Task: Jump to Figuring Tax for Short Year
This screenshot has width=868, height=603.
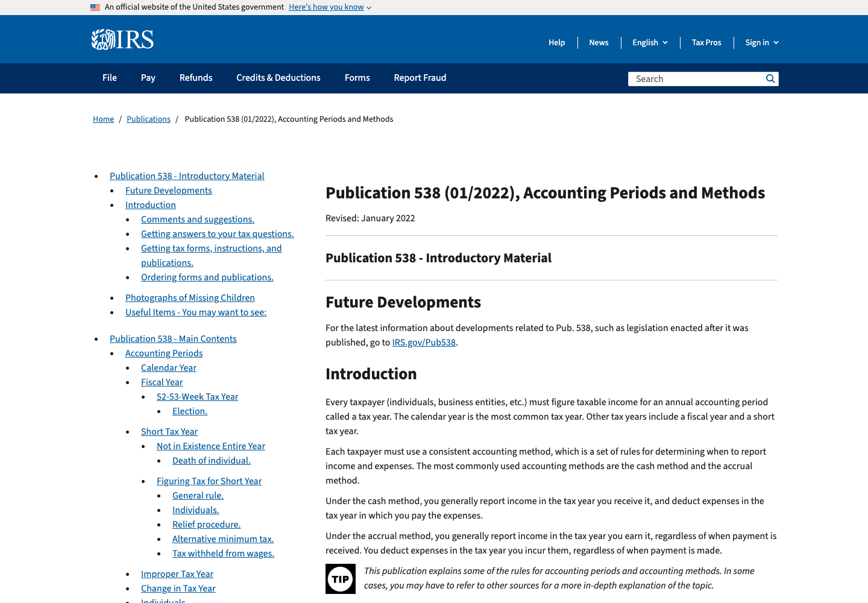Action: [209, 481]
